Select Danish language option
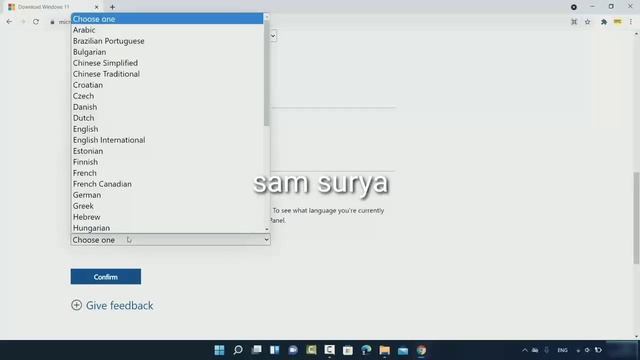 [x=167, y=107]
